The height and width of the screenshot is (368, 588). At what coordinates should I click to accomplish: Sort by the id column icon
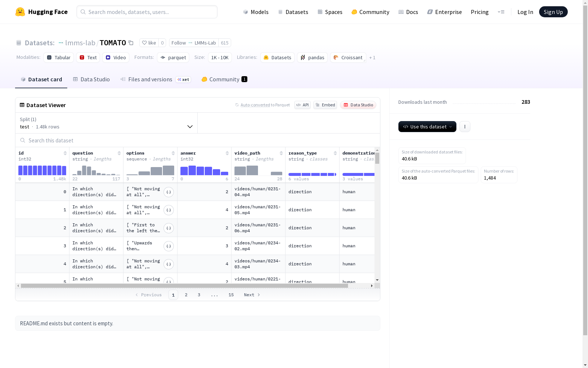coord(65,153)
